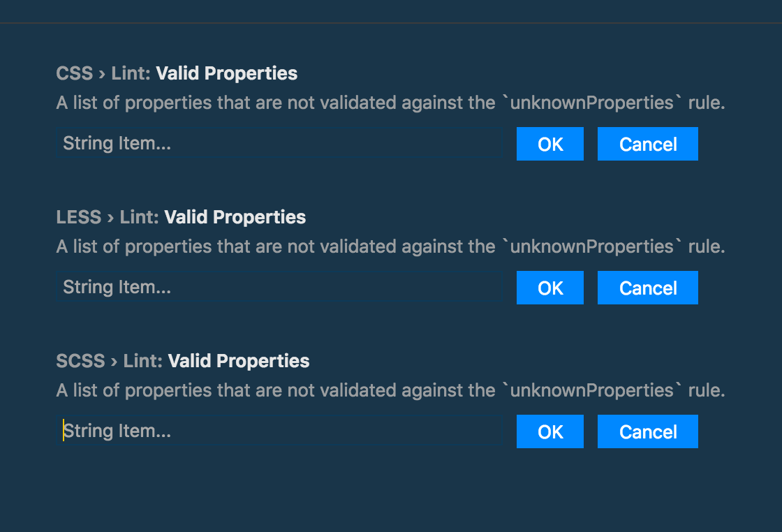The height and width of the screenshot is (532, 782).
Task: Click Cancel for SCSS Valid Properties
Action: click(x=647, y=431)
